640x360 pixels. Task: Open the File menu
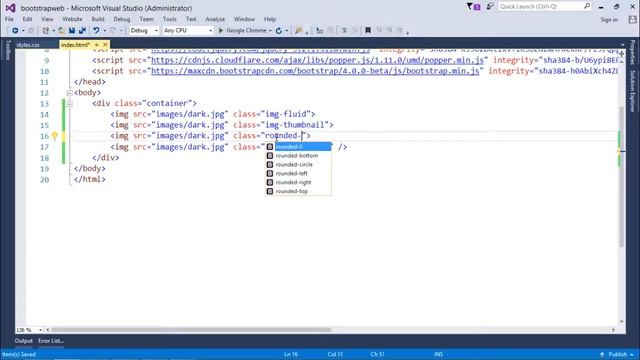pos(9,19)
